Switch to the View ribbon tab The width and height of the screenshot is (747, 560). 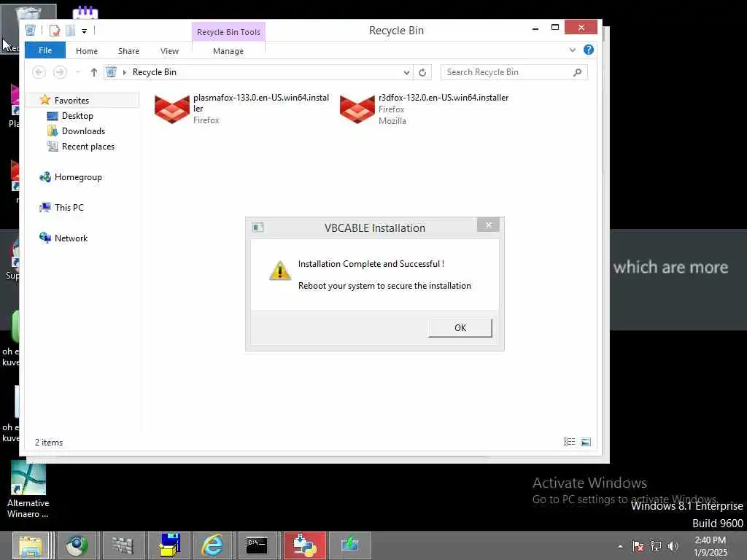pos(169,51)
